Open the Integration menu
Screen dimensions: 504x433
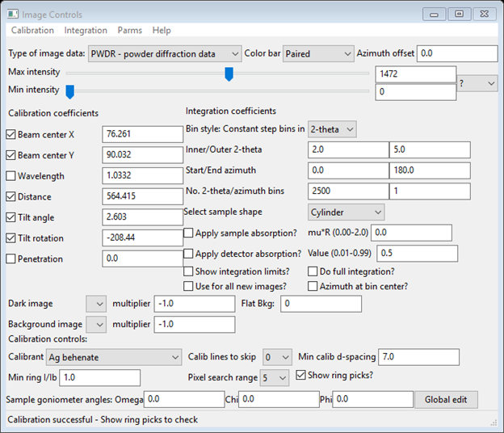click(x=86, y=30)
